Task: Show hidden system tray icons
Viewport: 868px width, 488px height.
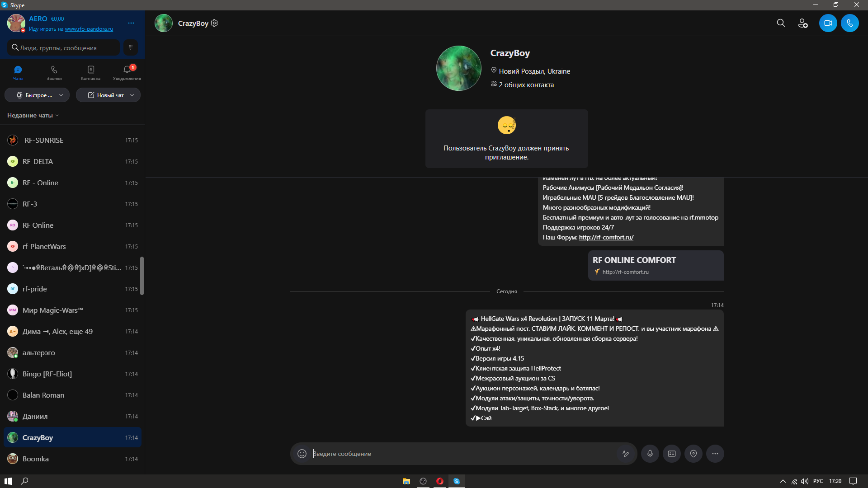Action: [x=783, y=481]
